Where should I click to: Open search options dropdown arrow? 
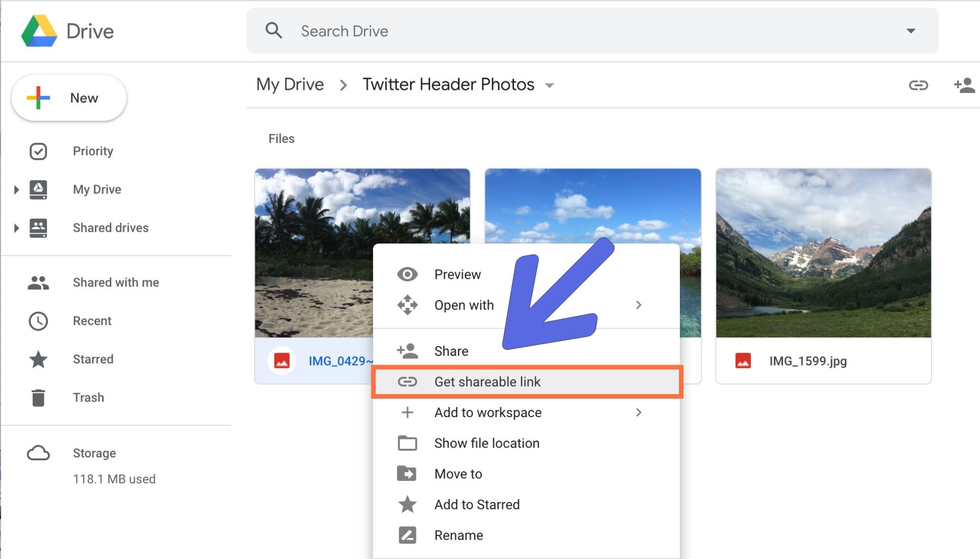911,31
